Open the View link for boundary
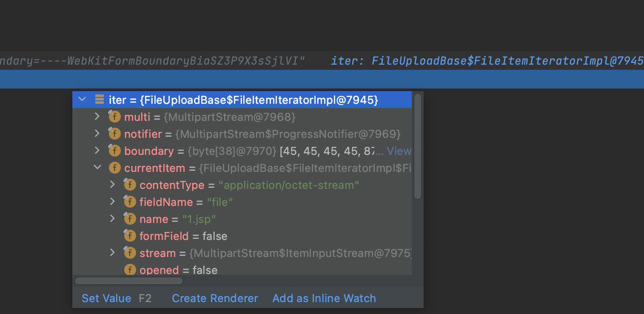 point(399,151)
